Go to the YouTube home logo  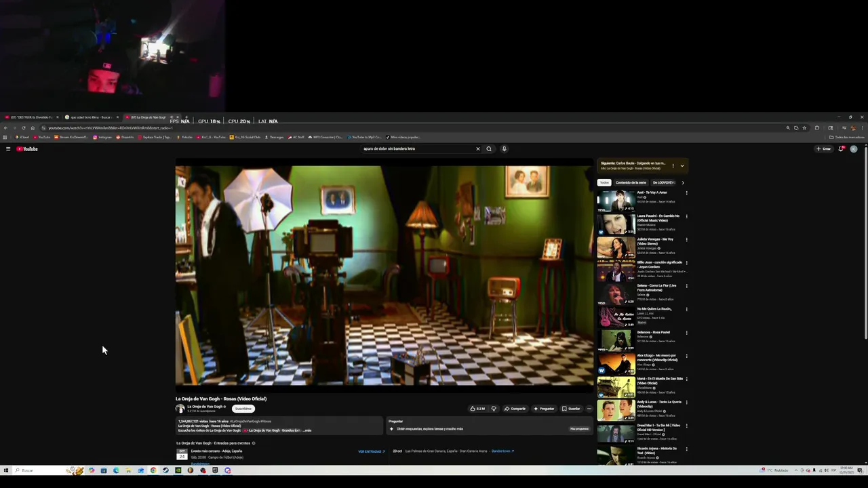(x=27, y=149)
